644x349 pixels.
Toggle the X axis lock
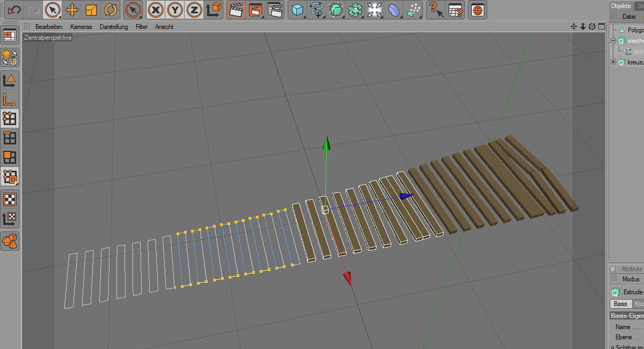click(x=156, y=10)
